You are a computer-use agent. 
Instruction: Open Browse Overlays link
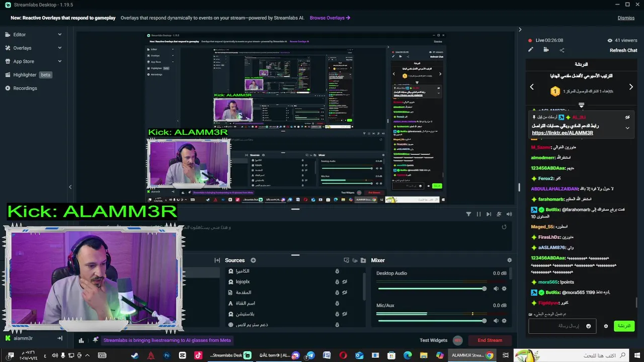tap(330, 18)
